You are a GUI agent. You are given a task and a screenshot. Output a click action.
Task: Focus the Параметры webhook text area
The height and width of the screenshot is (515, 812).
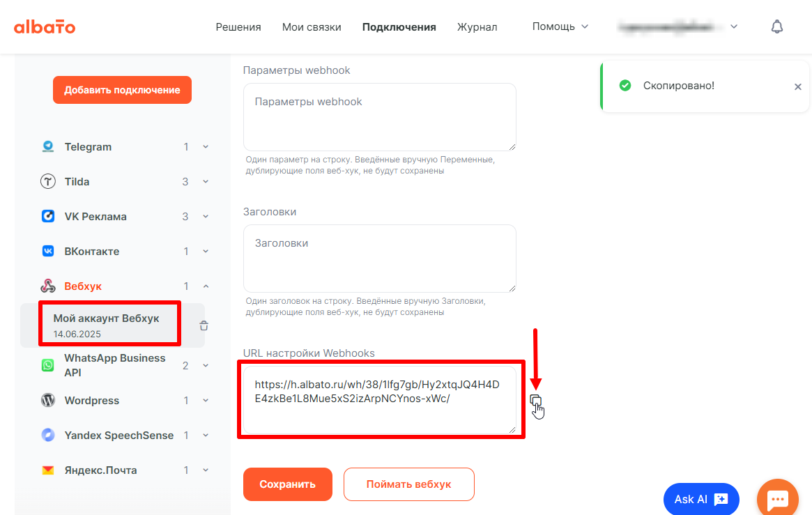(379, 116)
